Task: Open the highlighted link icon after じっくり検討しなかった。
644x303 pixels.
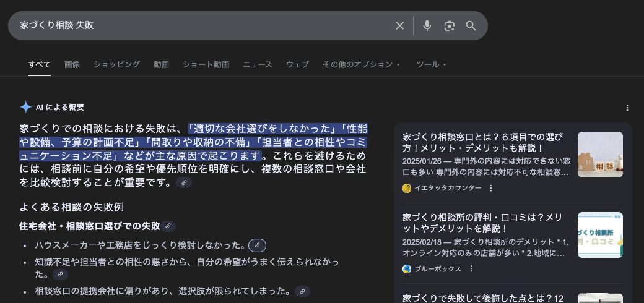Action: tap(257, 245)
